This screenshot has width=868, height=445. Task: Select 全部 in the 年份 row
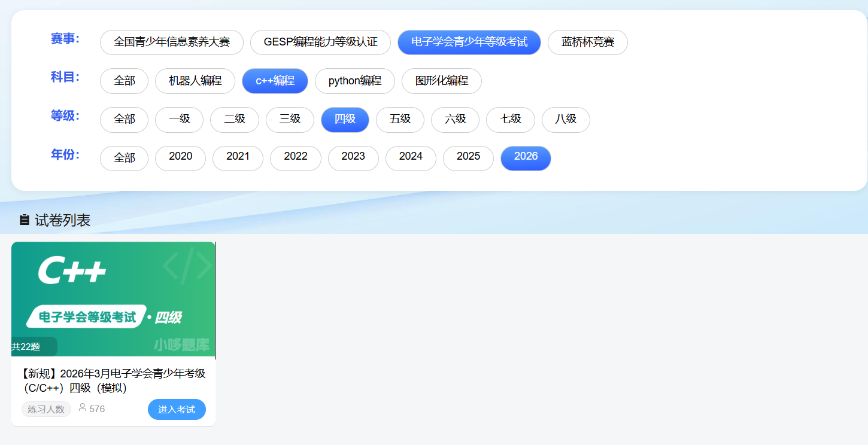(124, 158)
